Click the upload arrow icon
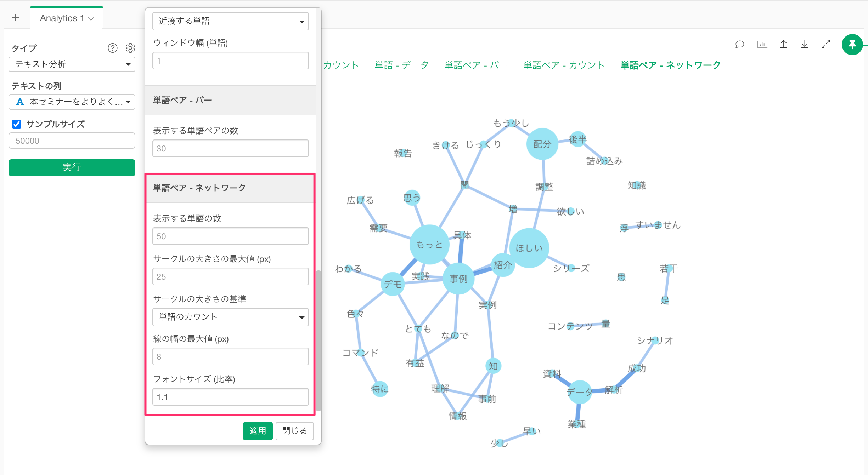Viewport: 868px width, 475px height. coord(783,44)
